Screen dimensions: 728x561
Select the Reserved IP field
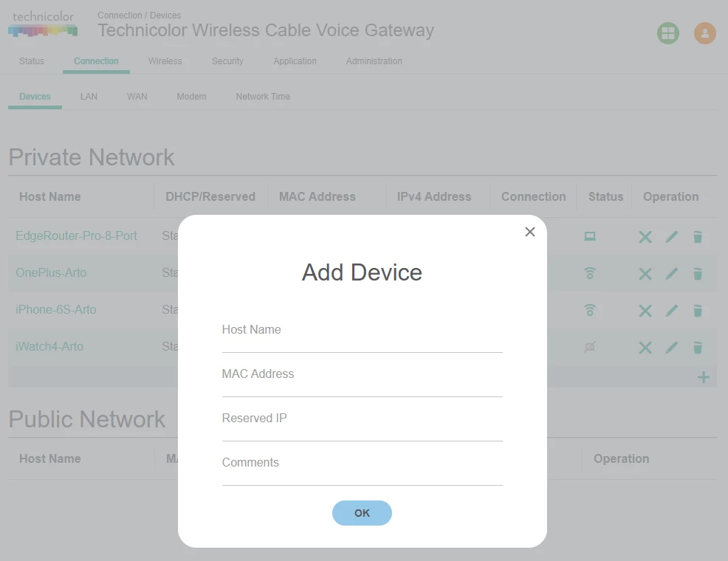[x=362, y=423]
